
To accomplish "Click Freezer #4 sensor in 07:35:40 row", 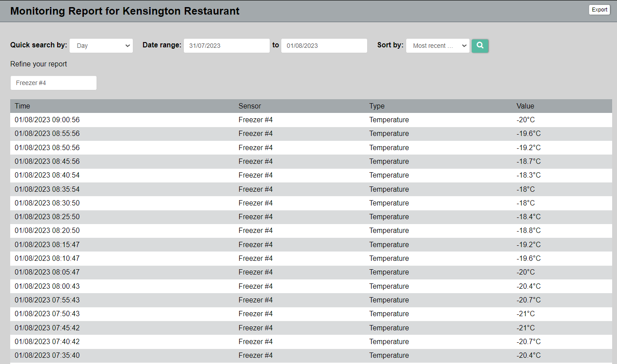I will coord(256,355).
